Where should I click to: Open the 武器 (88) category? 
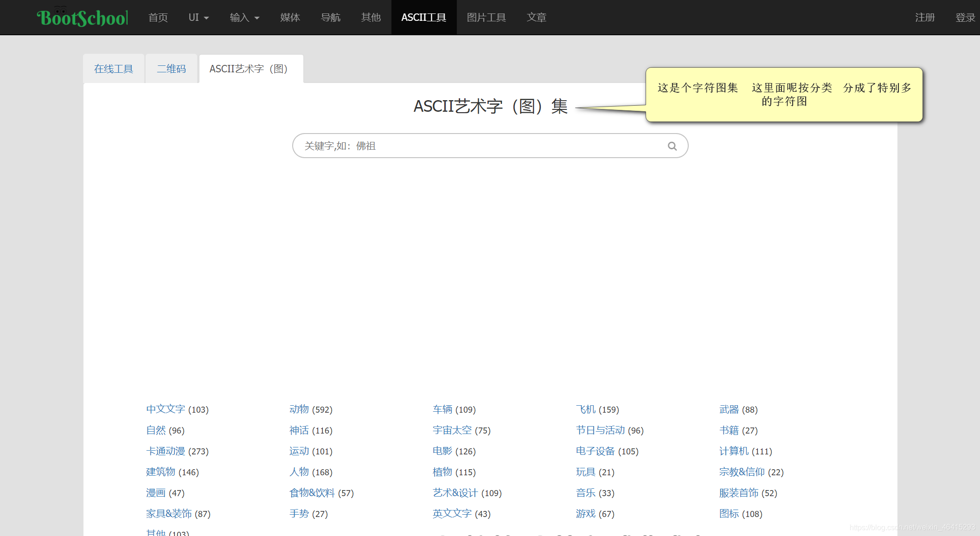tap(729, 409)
